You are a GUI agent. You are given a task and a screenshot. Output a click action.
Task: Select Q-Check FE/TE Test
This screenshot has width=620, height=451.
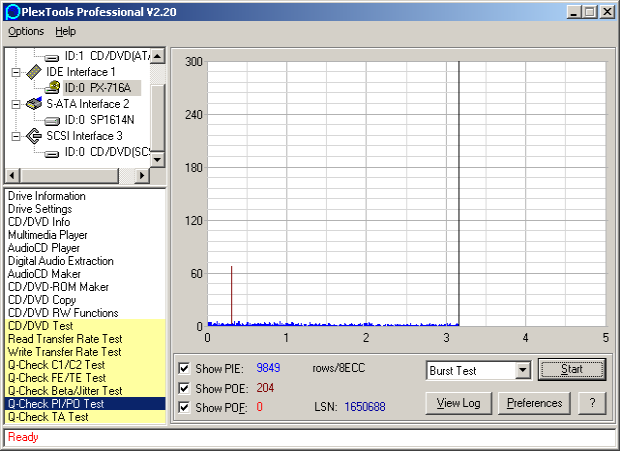point(85,378)
